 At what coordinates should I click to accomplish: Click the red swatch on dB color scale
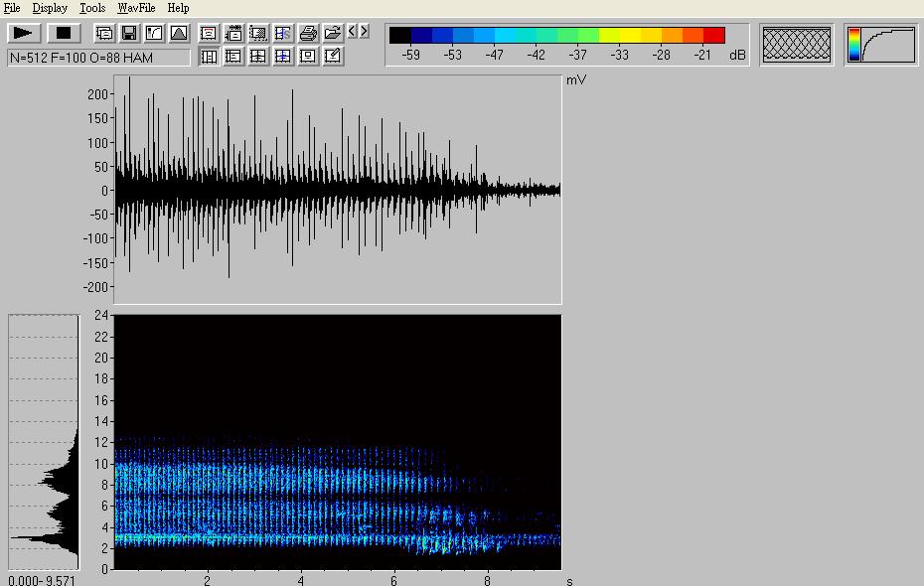[x=713, y=36]
